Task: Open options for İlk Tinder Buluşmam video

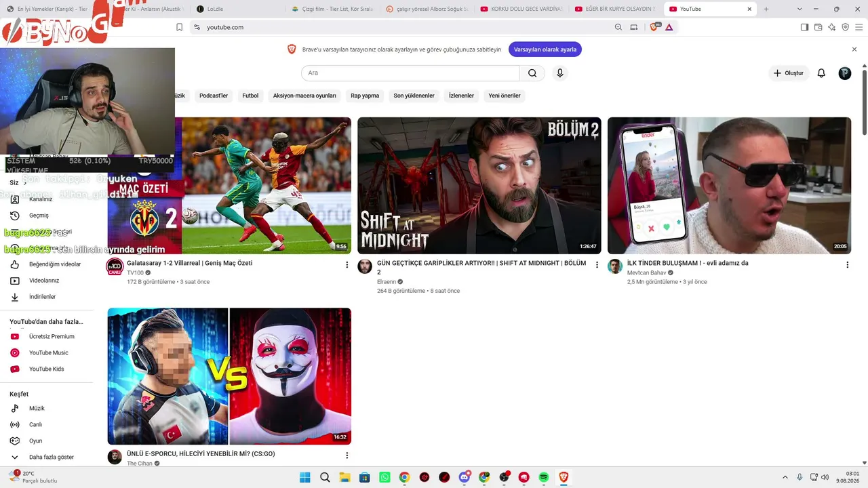Action: [847, 265]
